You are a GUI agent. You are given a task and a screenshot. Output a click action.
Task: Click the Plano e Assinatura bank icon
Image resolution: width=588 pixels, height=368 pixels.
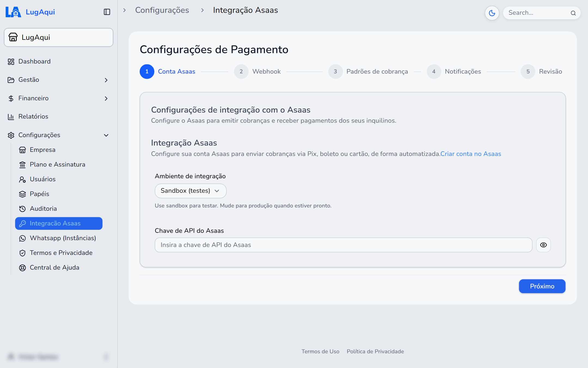(x=22, y=165)
